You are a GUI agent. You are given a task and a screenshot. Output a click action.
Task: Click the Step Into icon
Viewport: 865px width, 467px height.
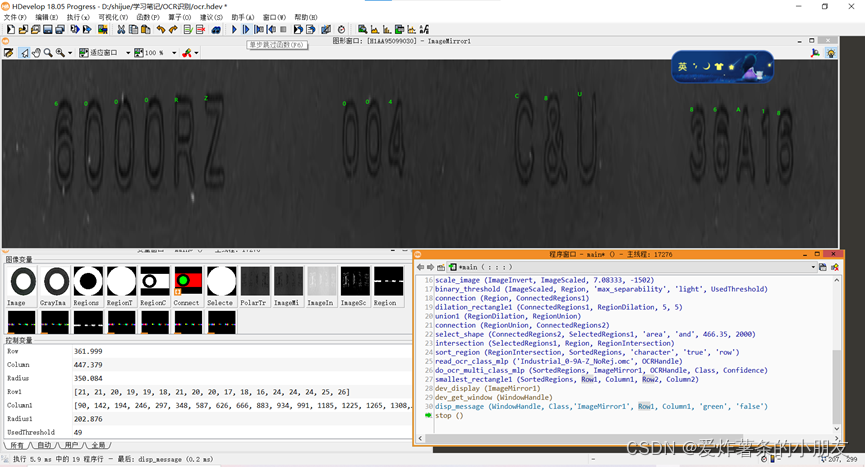[x=258, y=29]
